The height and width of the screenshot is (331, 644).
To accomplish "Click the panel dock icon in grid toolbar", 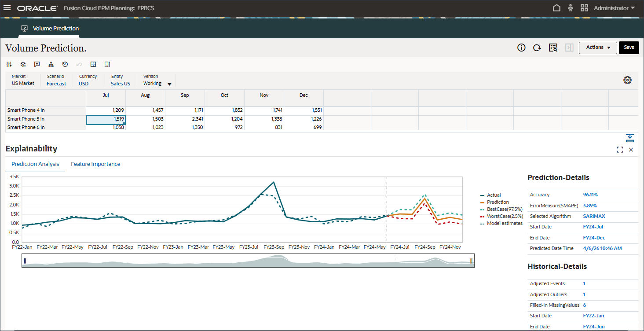I will tap(107, 64).
